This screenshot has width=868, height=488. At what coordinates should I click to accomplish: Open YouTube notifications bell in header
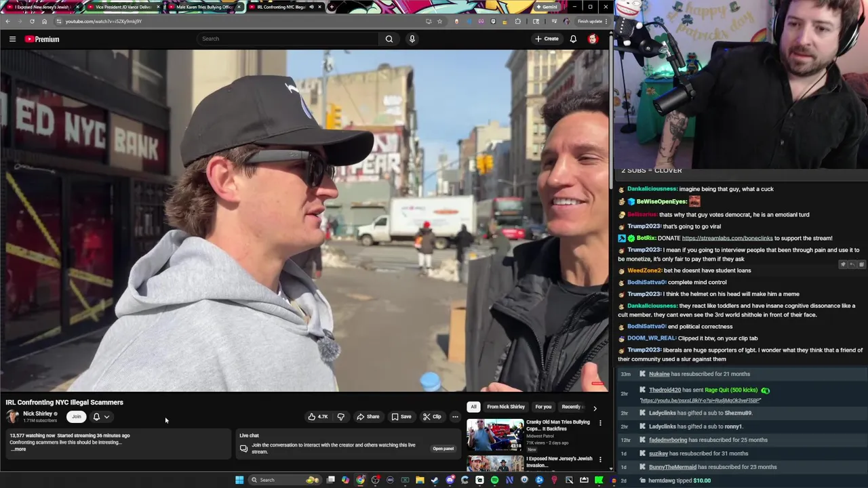573,39
